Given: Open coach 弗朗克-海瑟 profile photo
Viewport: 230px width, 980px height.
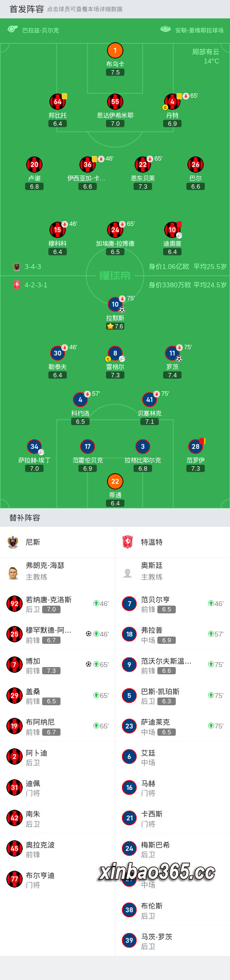Looking at the screenshot, I should point(13,573).
